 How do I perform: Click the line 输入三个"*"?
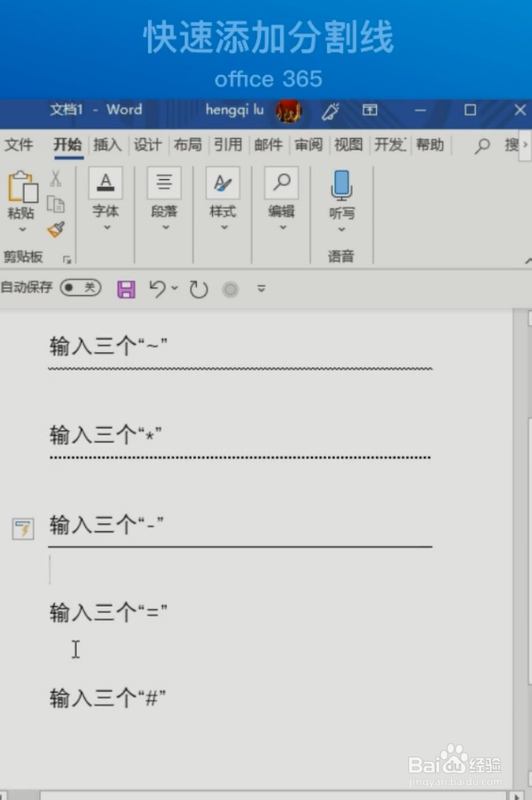(x=106, y=435)
